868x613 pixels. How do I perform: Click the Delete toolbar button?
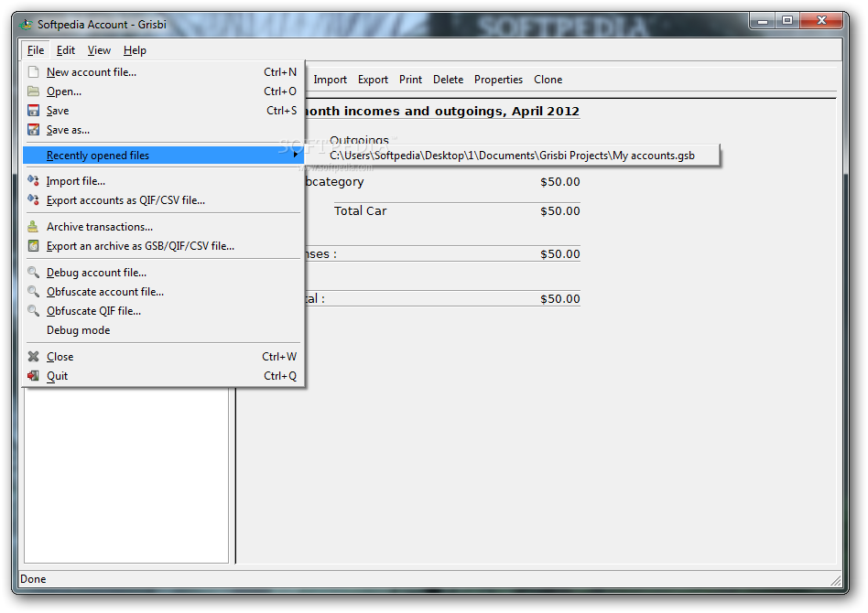pyautogui.click(x=448, y=80)
